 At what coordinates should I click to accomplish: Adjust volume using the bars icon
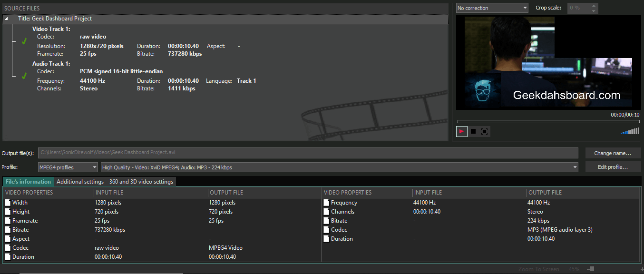(630, 131)
